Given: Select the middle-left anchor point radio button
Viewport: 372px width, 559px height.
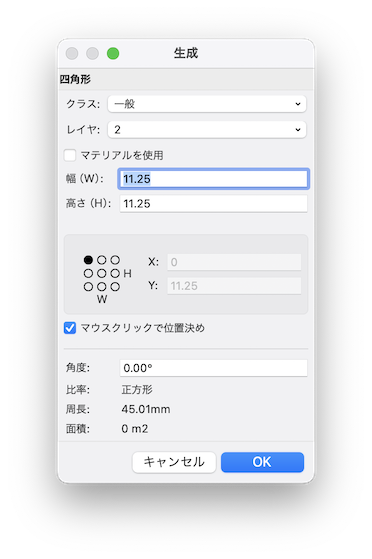Looking at the screenshot, I should point(88,273).
